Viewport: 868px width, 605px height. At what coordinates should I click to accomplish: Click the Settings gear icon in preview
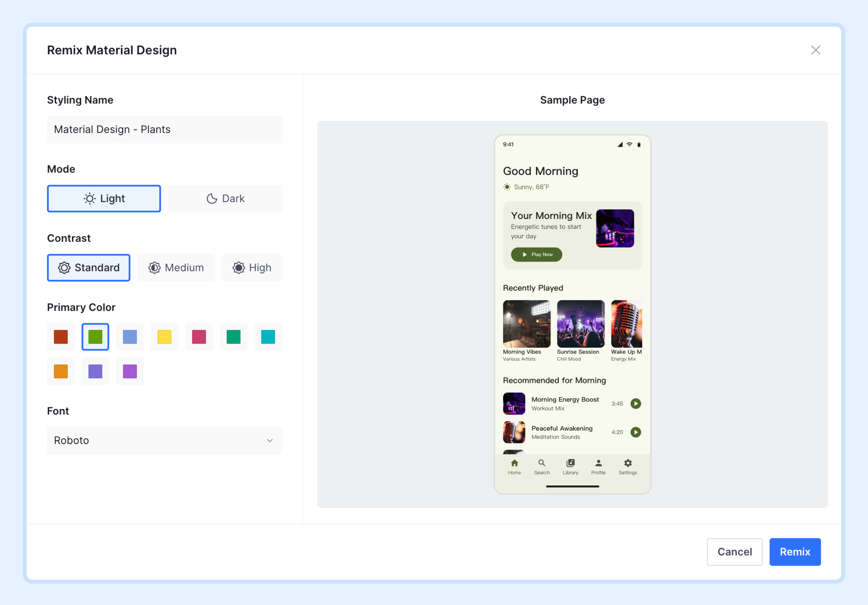628,463
